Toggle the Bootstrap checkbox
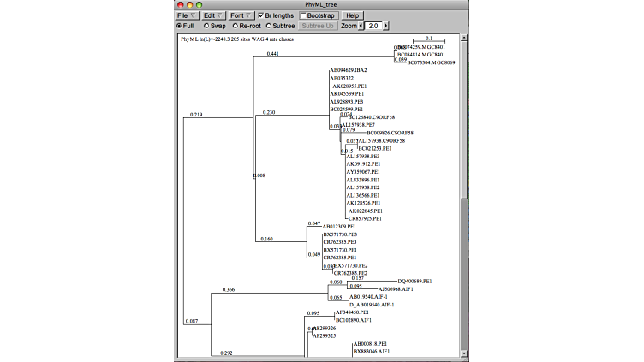 pos(304,15)
